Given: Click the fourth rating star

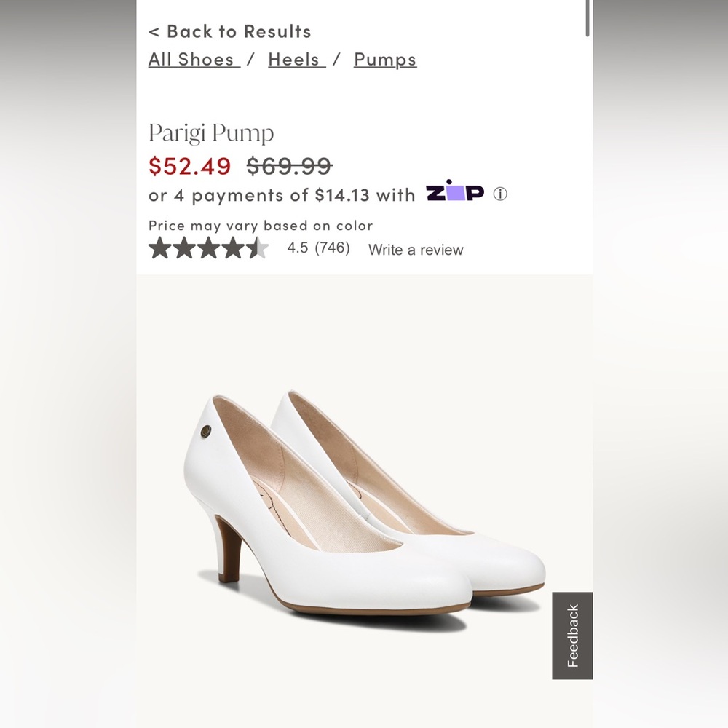Looking at the screenshot, I should (x=234, y=249).
